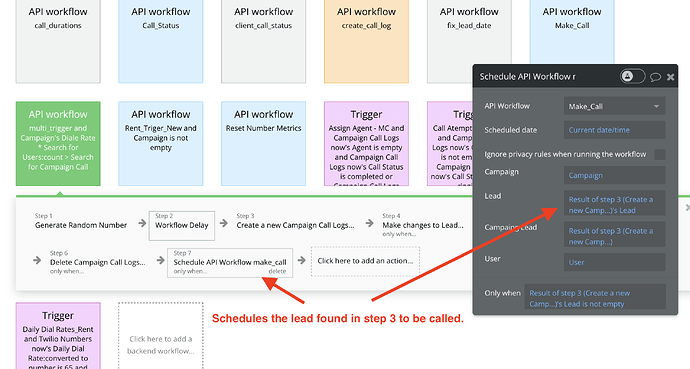690x369 pixels.
Task: Delete Step 7 via delete link
Action: pos(277,271)
